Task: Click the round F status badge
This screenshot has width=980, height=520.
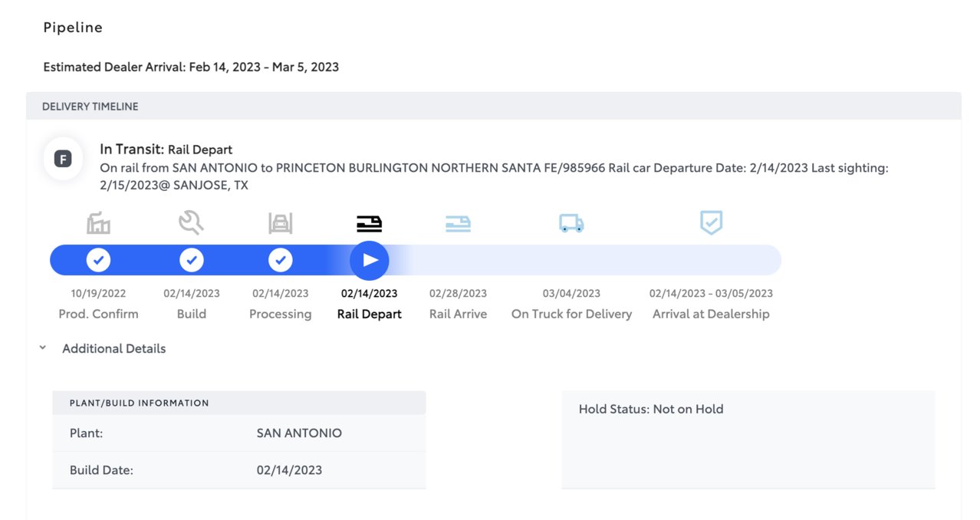Action: coord(63,160)
